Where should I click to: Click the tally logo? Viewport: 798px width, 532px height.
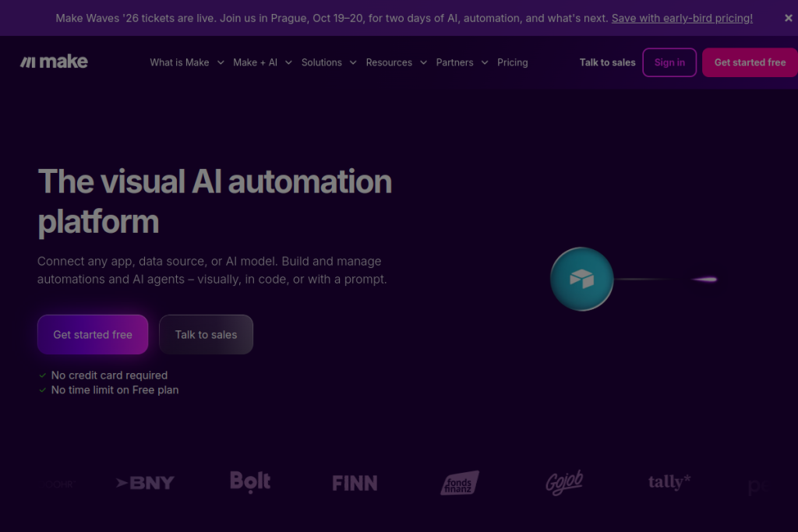coord(669,481)
